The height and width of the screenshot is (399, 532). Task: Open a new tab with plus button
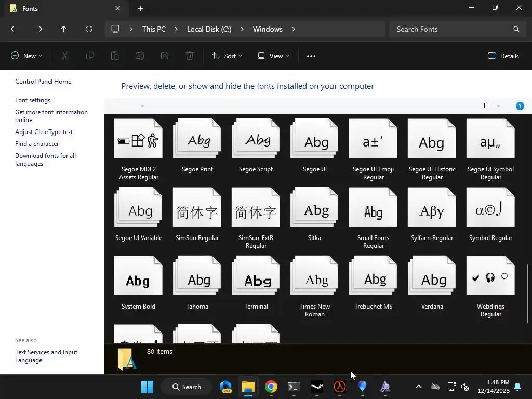click(140, 8)
